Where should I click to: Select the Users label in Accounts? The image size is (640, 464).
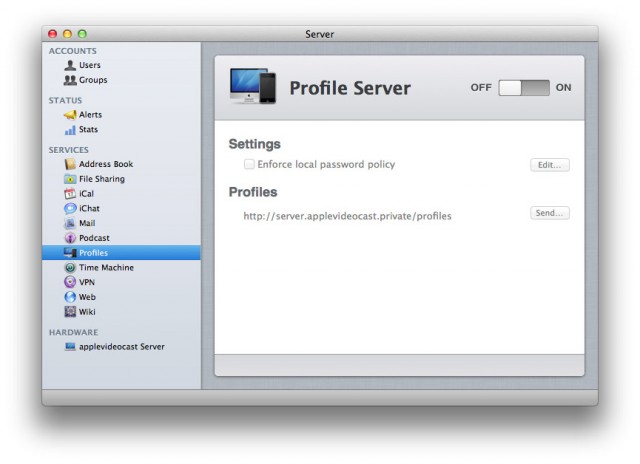[x=89, y=65]
